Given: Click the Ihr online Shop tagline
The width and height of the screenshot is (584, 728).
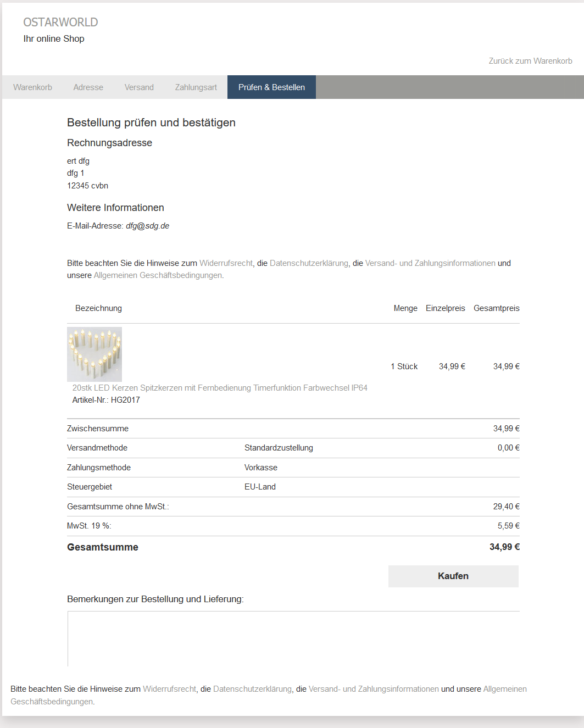Looking at the screenshot, I should pos(54,39).
